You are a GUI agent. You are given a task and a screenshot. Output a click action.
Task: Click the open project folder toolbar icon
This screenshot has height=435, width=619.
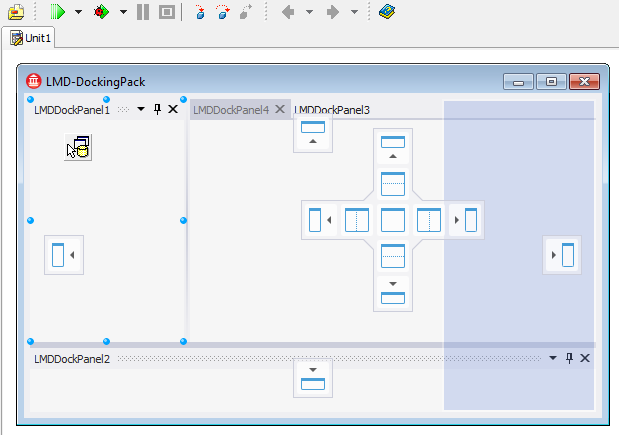tap(16, 12)
